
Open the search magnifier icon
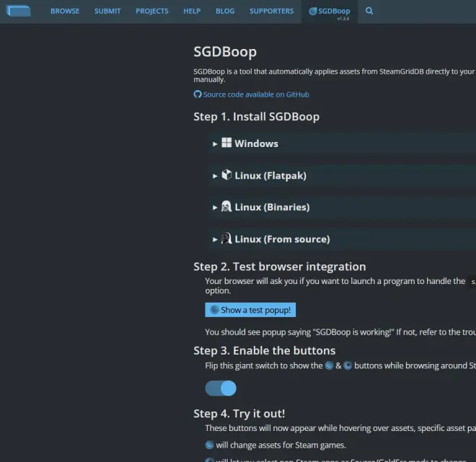tap(369, 11)
